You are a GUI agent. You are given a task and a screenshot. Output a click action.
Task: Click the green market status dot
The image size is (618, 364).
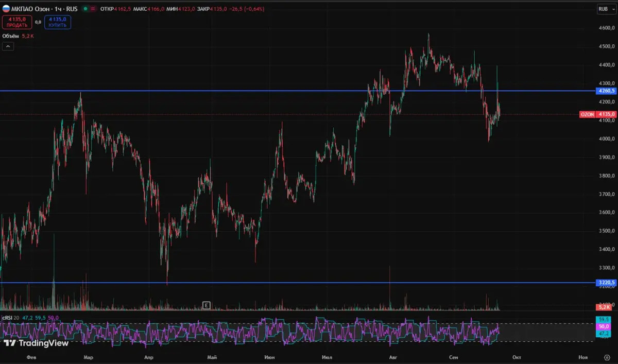[x=85, y=9]
